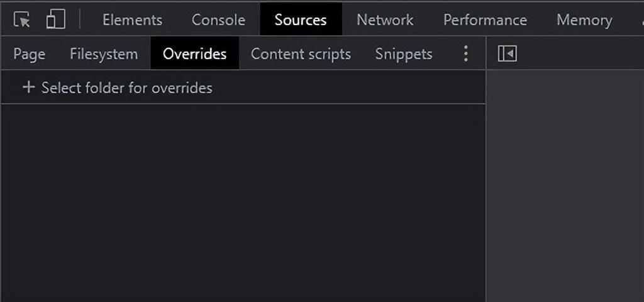The width and height of the screenshot is (644, 302).
Task: Toggle the device toolbar icon
Action: (x=55, y=20)
